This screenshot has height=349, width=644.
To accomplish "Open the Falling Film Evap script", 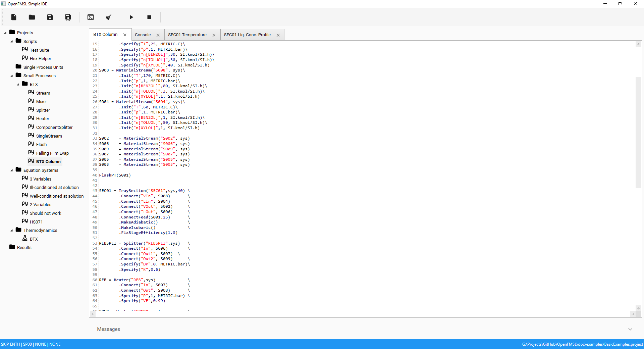I will (52, 153).
